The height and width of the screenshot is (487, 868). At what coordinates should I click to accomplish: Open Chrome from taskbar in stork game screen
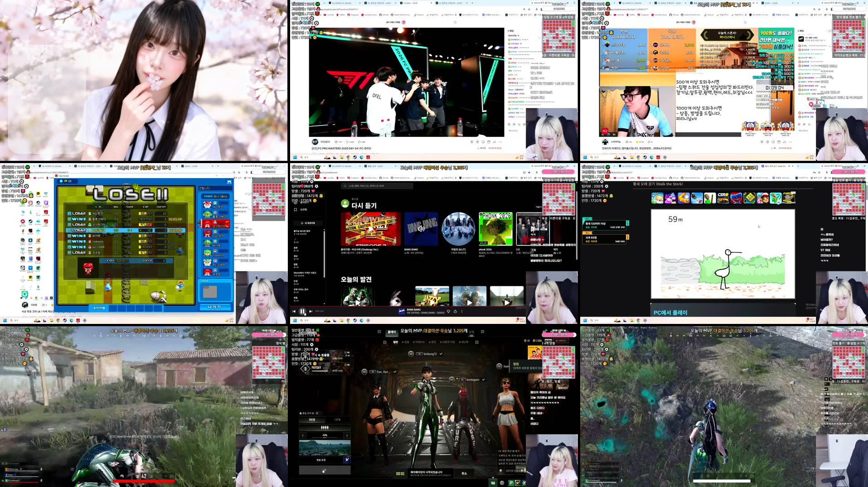click(x=639, y=320)
